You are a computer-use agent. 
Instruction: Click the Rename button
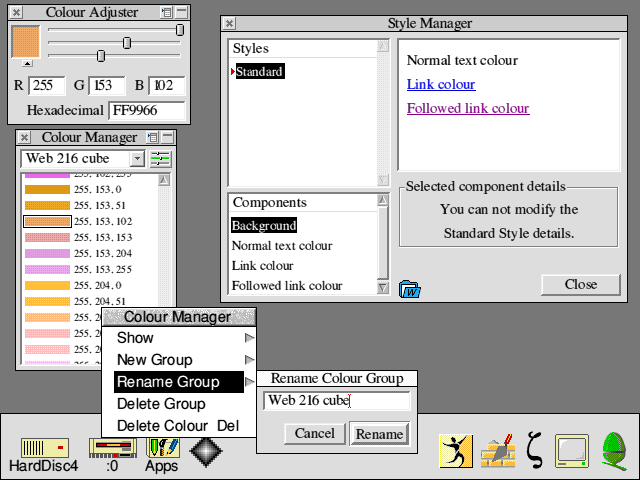(x=380, y=434)
